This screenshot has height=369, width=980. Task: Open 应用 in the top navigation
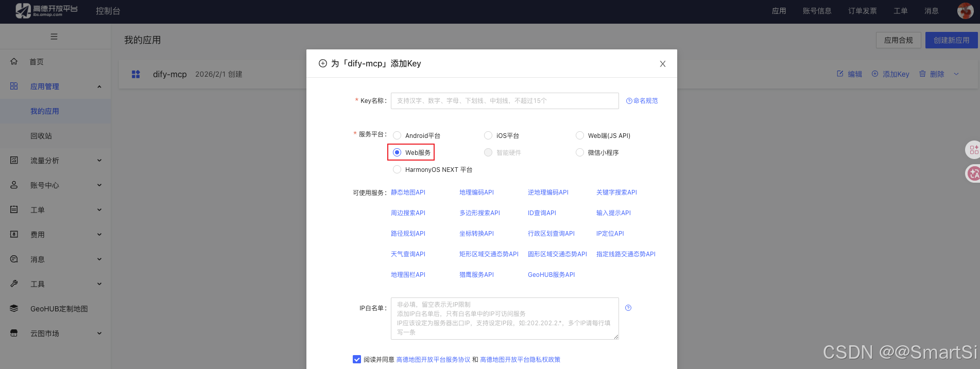(x=779, y=11)
